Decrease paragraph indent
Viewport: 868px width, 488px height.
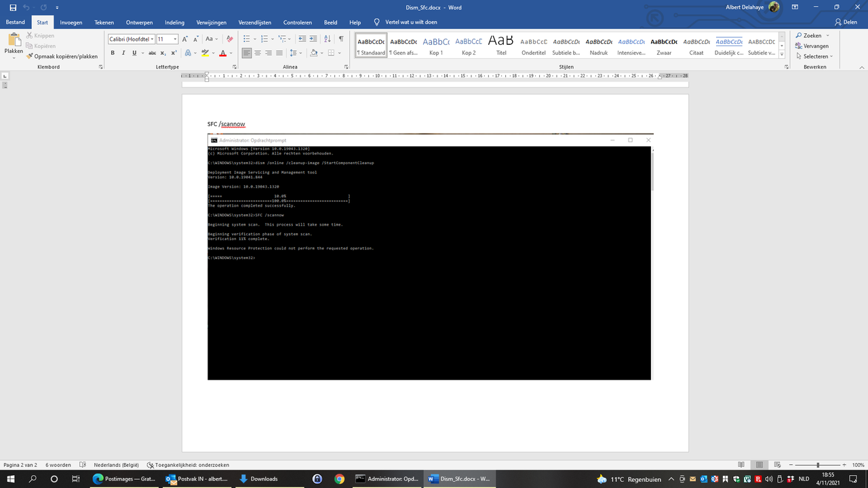[302, 39]
